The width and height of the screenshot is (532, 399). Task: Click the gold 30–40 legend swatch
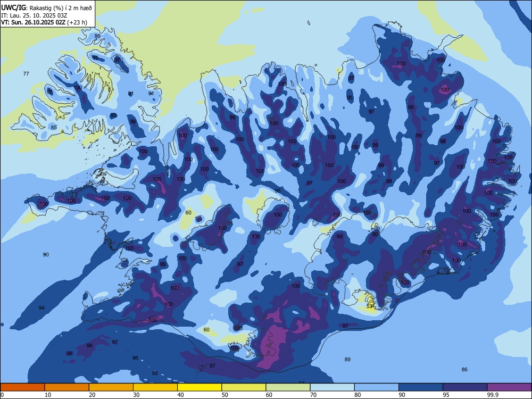point(155,387)
